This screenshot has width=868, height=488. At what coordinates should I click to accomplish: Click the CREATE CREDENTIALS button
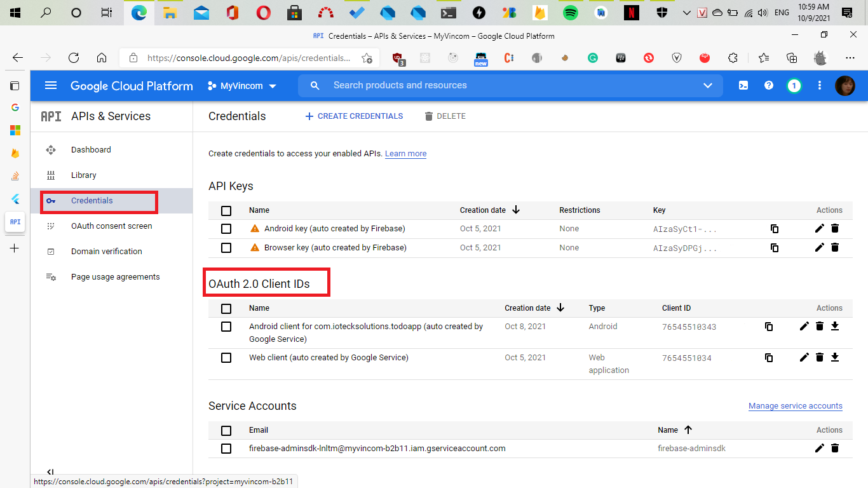(354, 116)
